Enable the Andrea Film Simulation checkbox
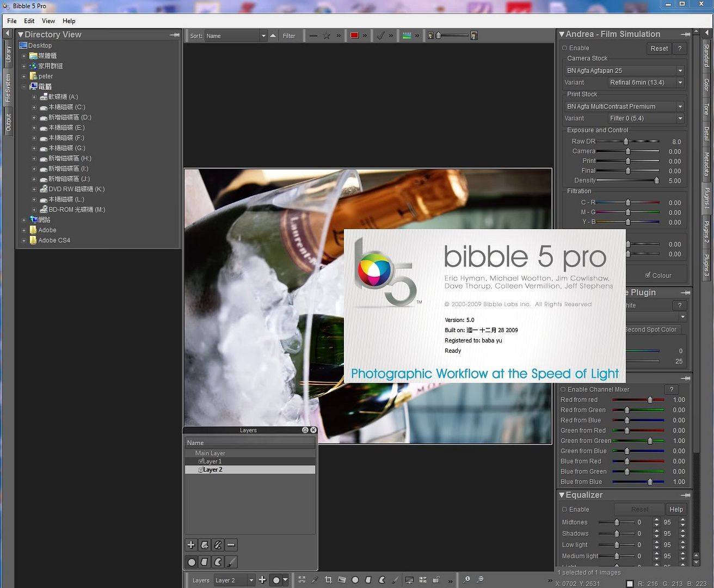Viewport: 714px width, 588px height. tap(565, 48)
